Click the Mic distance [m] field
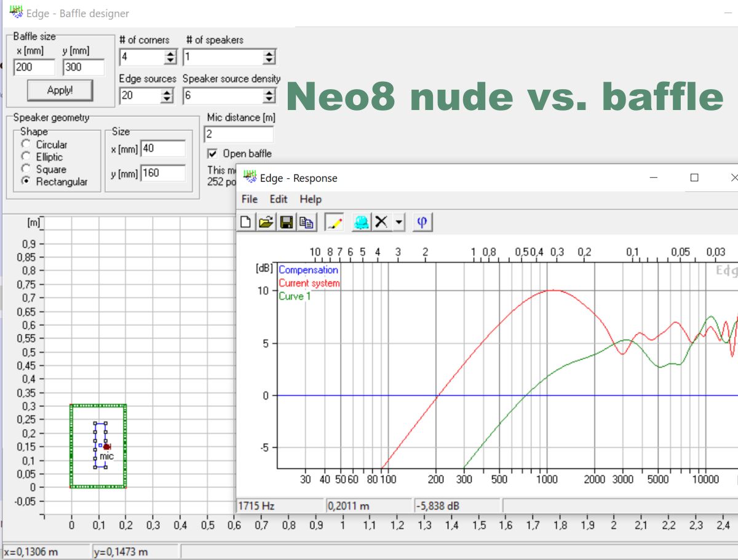Viewport: 738px width, 560px height. (x=239, y=134)
